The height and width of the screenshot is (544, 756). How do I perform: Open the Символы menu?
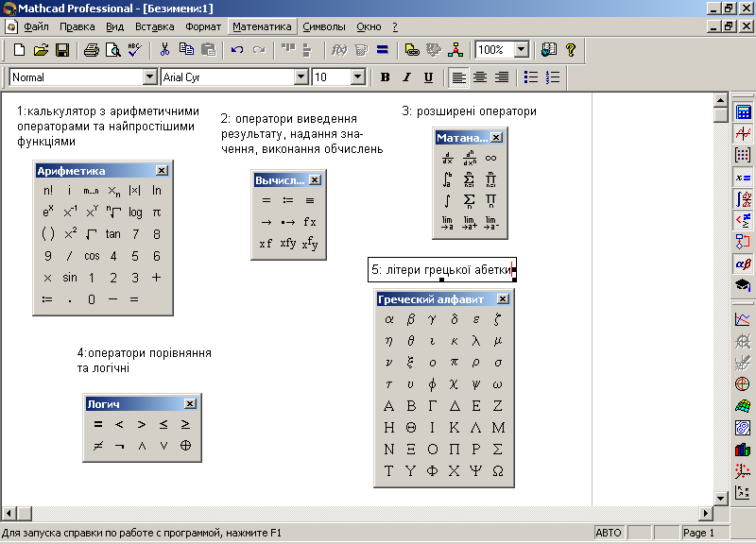tap(324, 27)
